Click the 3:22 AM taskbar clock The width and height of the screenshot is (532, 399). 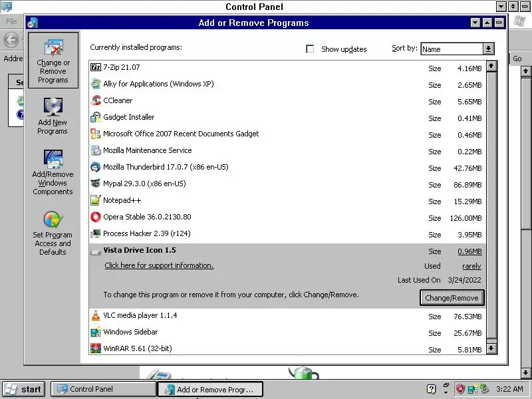tap(509, 389)
